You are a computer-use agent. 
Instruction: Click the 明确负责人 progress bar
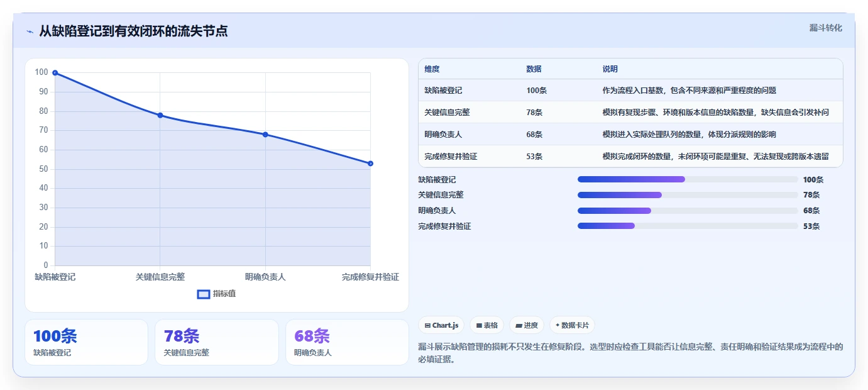[x=688, y=211]
